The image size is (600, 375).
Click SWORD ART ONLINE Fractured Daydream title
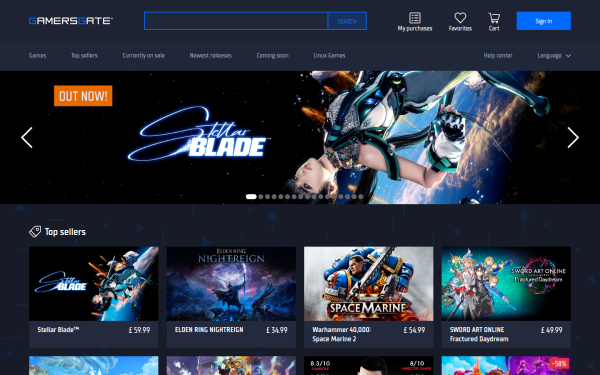click(x=479, y=334)
